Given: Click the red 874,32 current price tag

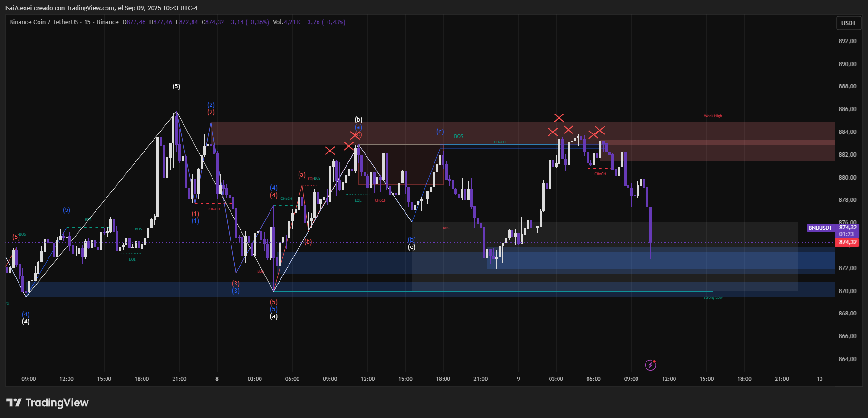Looking at the screenshot, I should tap(848, 242).
